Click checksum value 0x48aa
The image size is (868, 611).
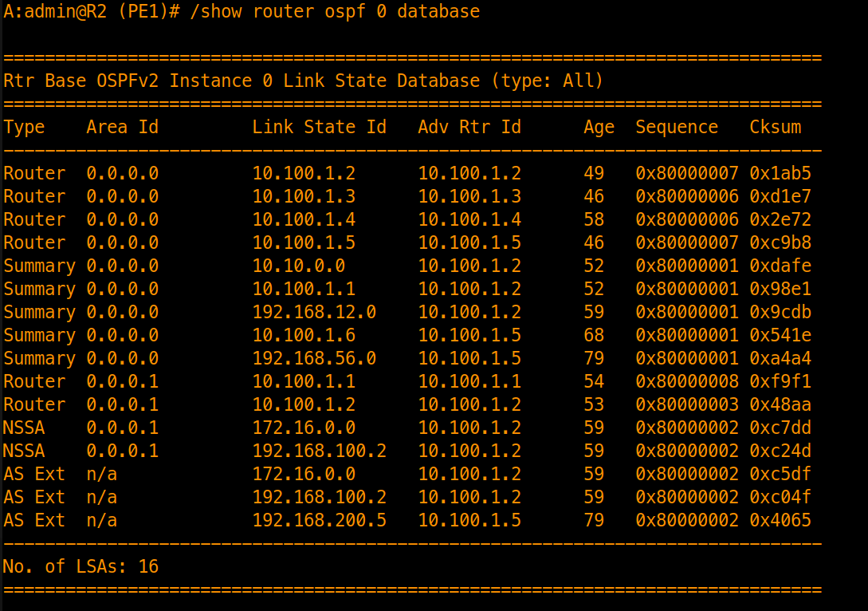tap(780, 405)
